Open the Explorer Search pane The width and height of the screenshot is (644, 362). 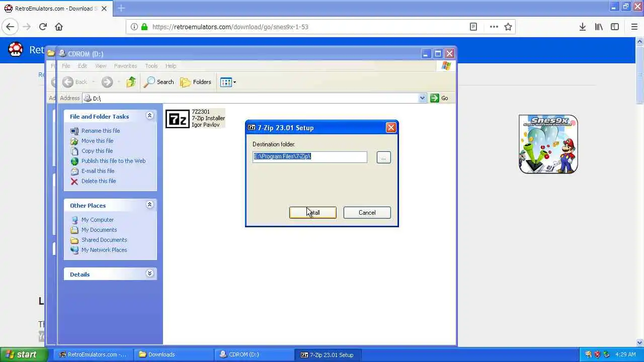159,82
